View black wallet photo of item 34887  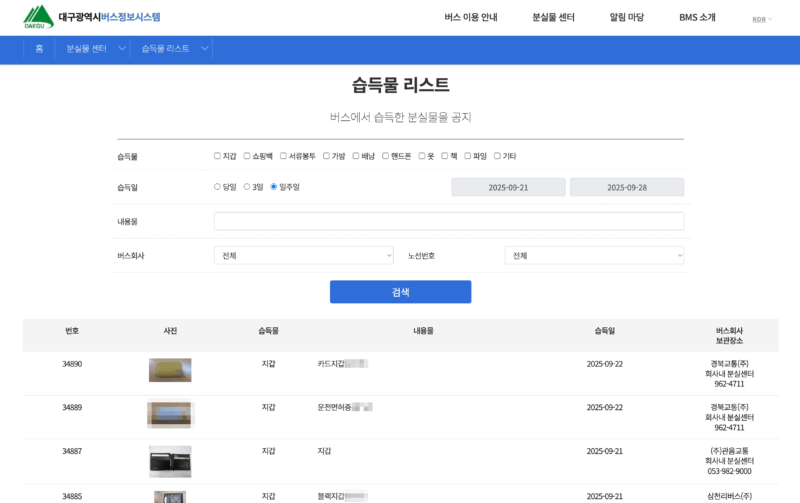click(170, 459)
